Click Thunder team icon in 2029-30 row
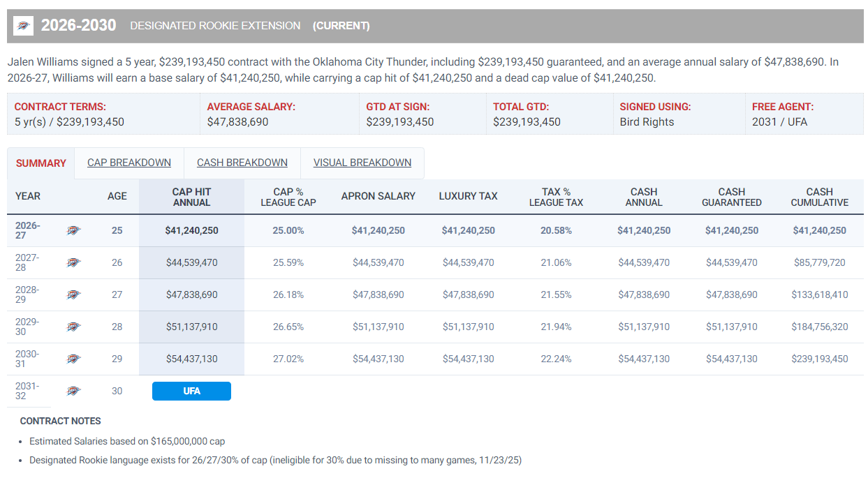The width and height of the screenshot is (868, 485). click(x=73, y=327)
